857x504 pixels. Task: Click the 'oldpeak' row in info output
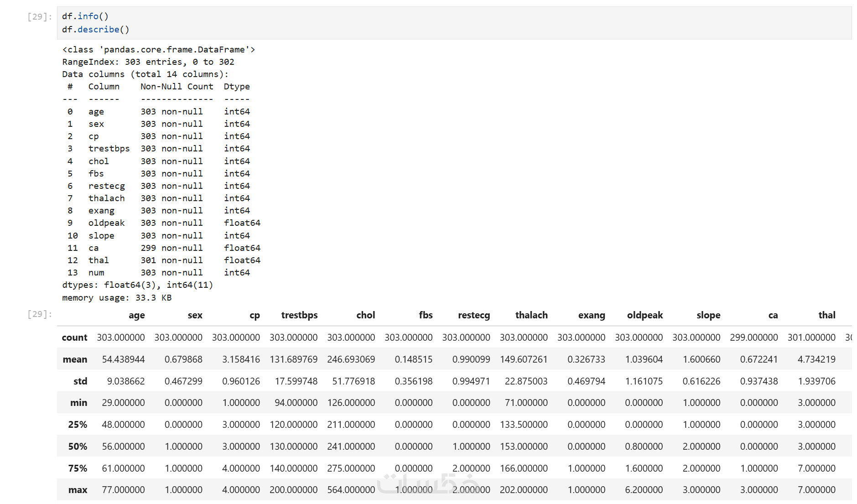coord(164,223)
